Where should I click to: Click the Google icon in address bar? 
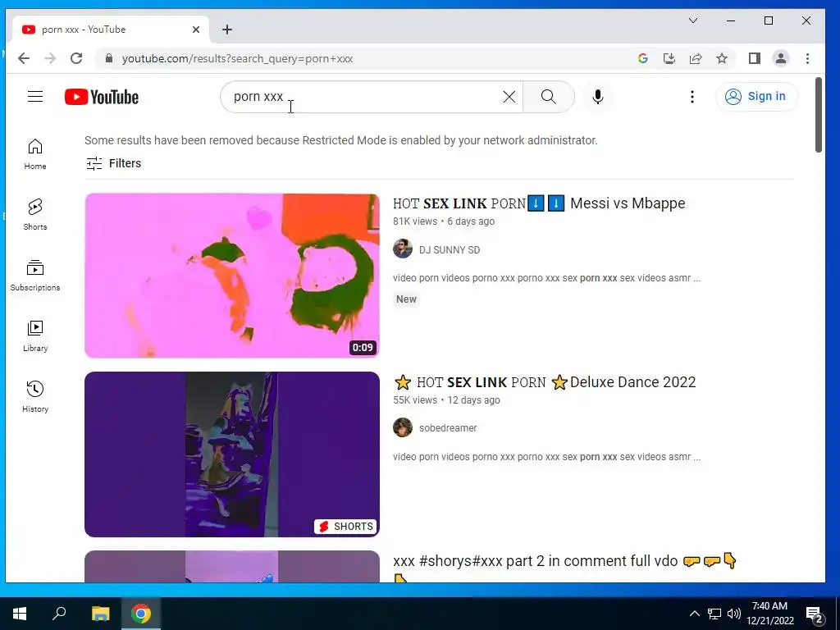coord(643,58)
